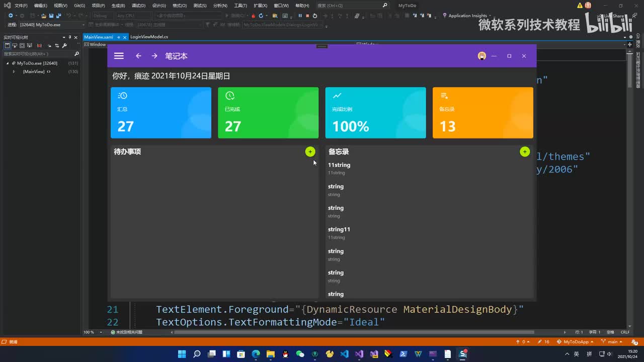Open the warning notification triangle in title bar
Screen dimensions: 644x362
click(580, 6)
